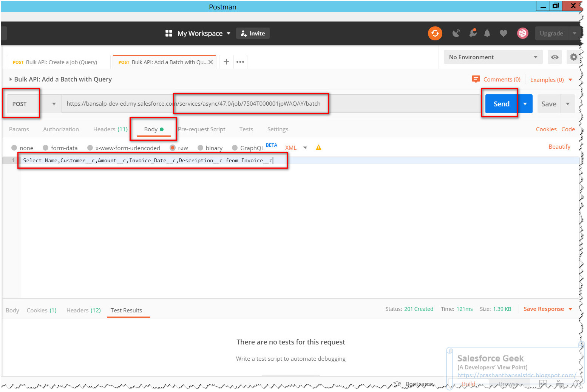Click Save Response link
The image size is (587, 392).
click(x=544, y=309)
